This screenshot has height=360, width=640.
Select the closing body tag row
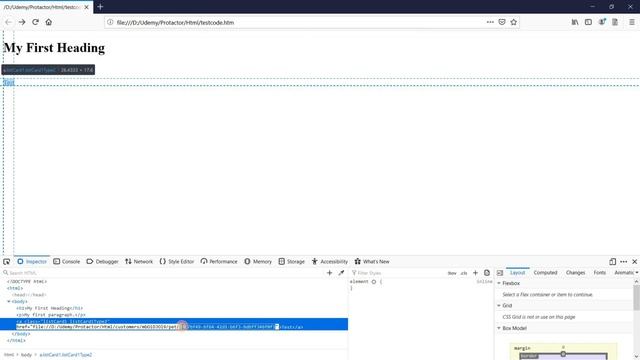pyautogui.click(x=21, y=334)
